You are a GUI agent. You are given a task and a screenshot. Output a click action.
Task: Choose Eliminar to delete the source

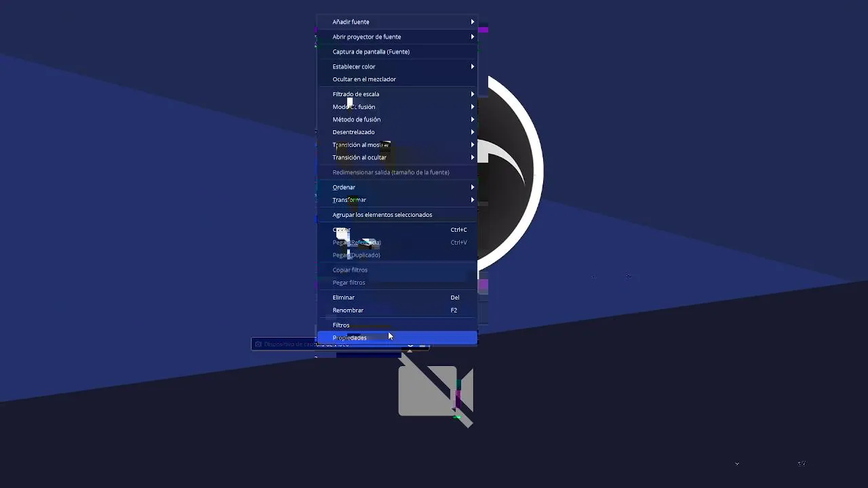397,298
